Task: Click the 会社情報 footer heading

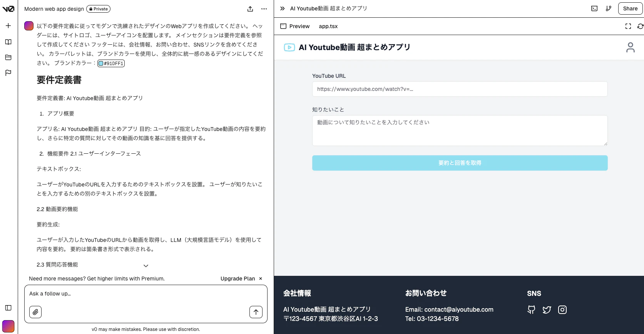Action: 297,293
